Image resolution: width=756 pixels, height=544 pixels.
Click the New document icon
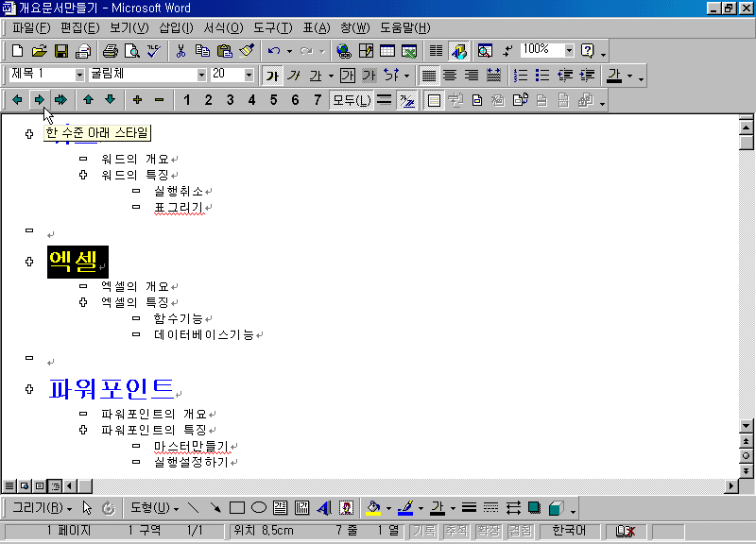[17, 51]
